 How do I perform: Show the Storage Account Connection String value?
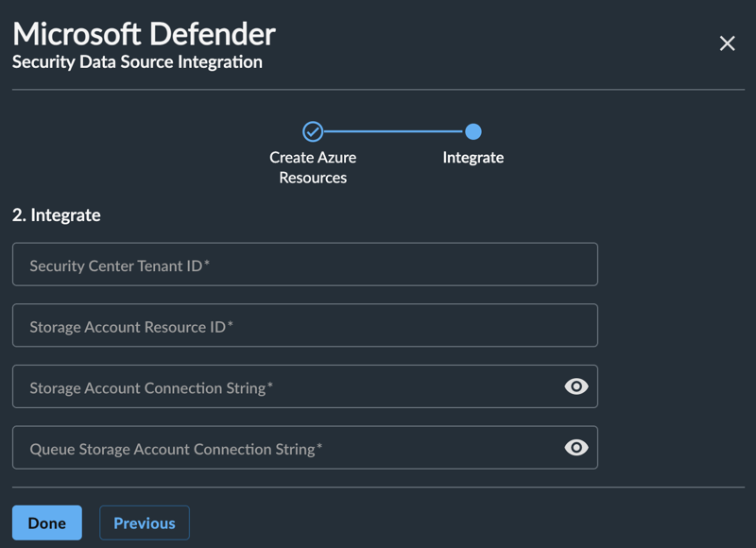click(x=576, y=386)
